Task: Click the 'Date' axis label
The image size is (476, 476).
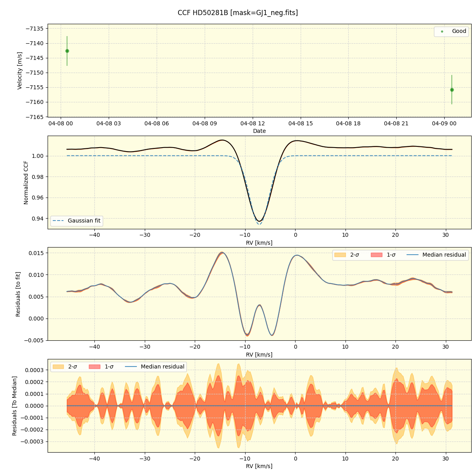Action: click(259, 131)
